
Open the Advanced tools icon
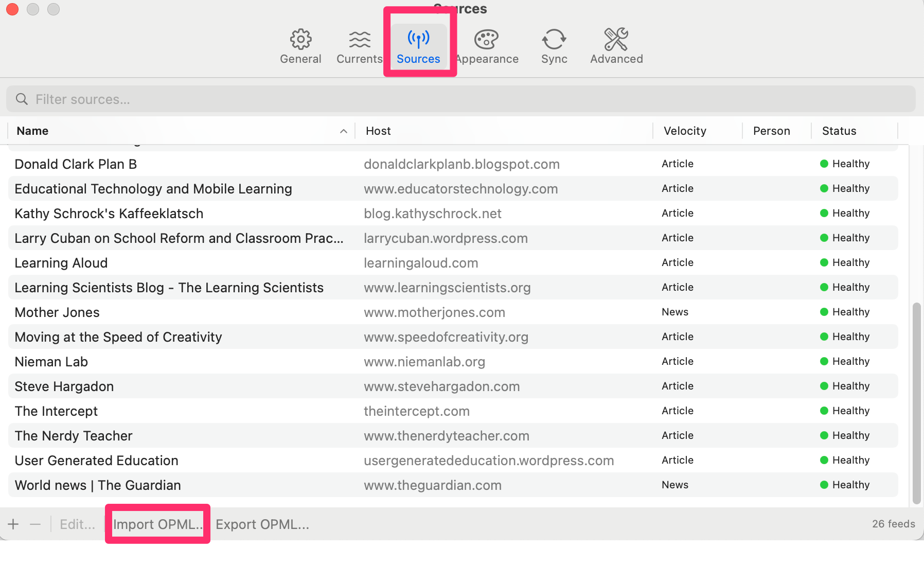click(616, 40)
